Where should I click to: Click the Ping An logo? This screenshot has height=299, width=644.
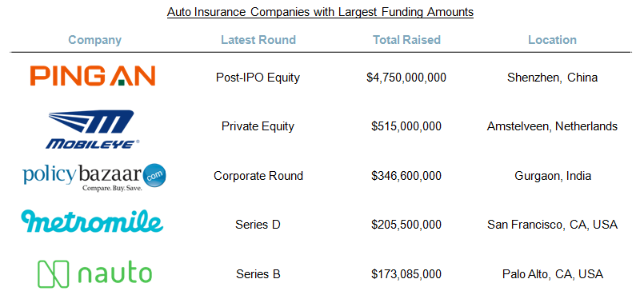click(x=93, y=76)
